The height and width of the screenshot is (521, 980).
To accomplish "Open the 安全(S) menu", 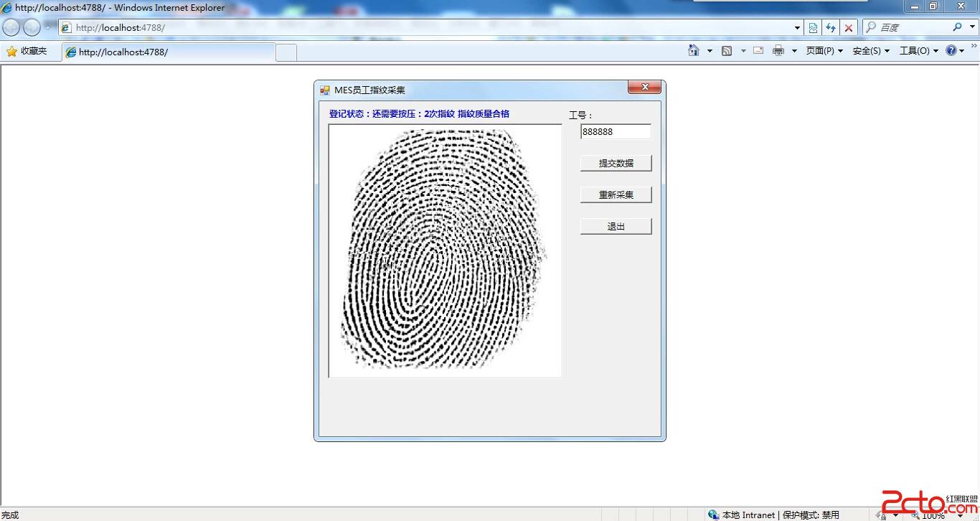I will click(x=871, y=51).
